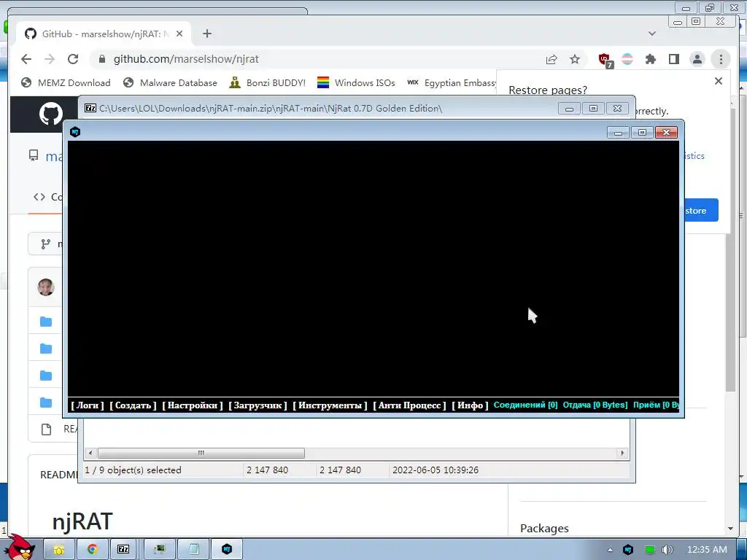Open the [ Создать ] builder menu
This screenshot has width=747, height=560.
(133, 405)
